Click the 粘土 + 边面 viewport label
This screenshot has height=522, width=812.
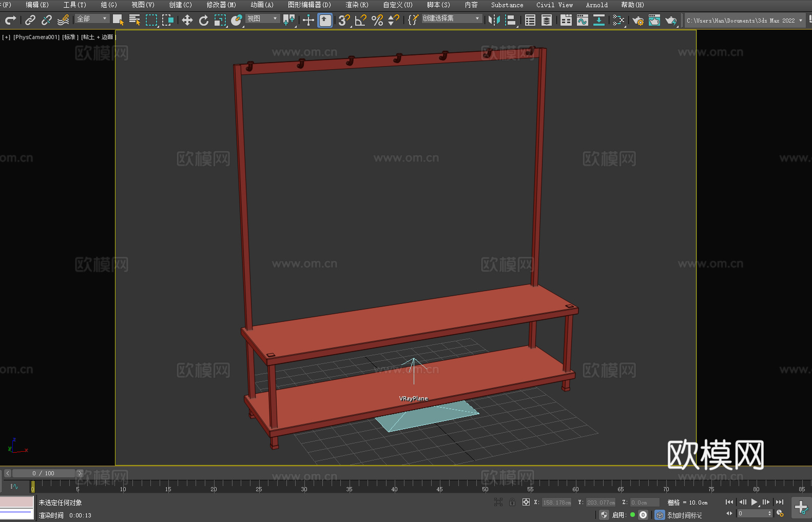(99, 37)
